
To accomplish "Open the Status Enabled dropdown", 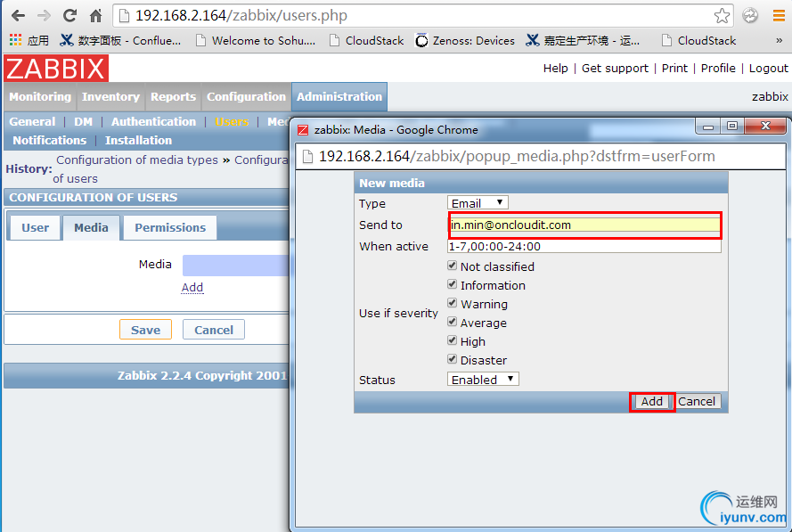I will coord(484,380).
